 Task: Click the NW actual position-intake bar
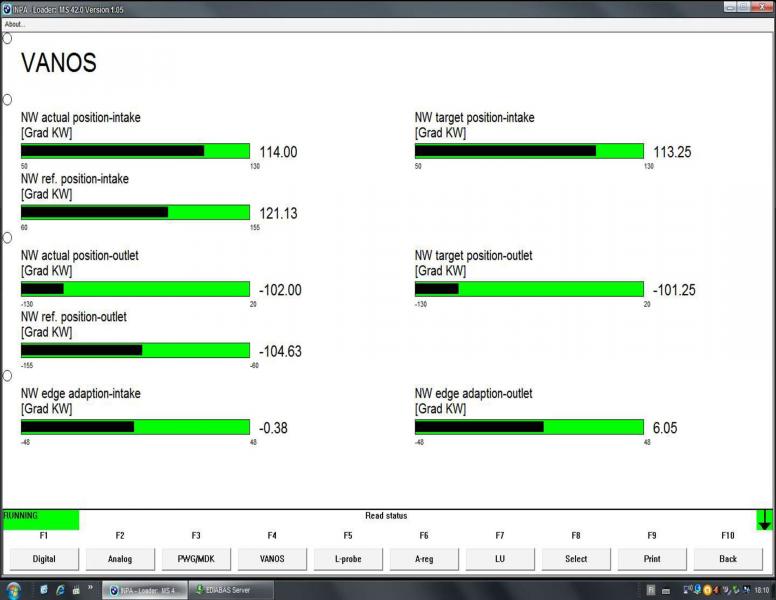pos(135,151)
